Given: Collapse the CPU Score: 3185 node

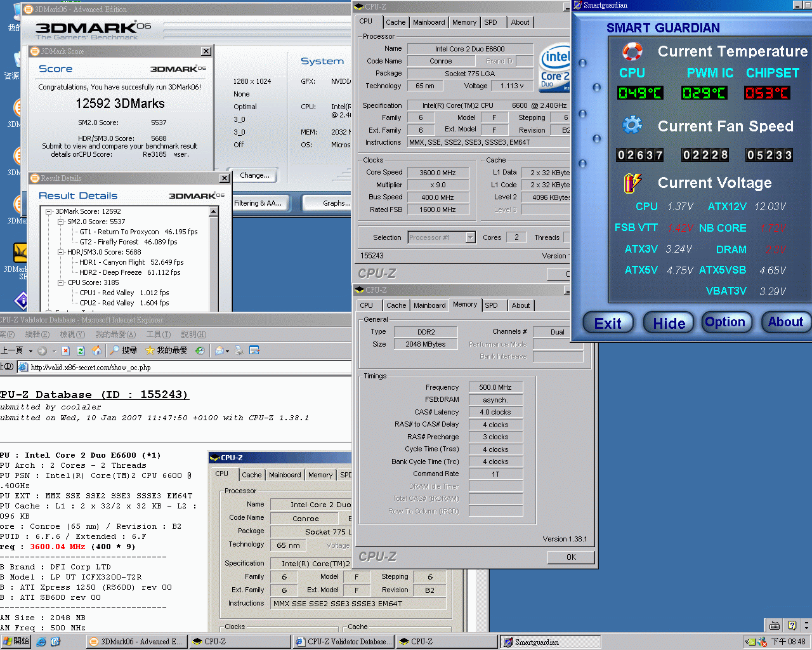Looking at the screenshot, I should [x=61, y=282].
